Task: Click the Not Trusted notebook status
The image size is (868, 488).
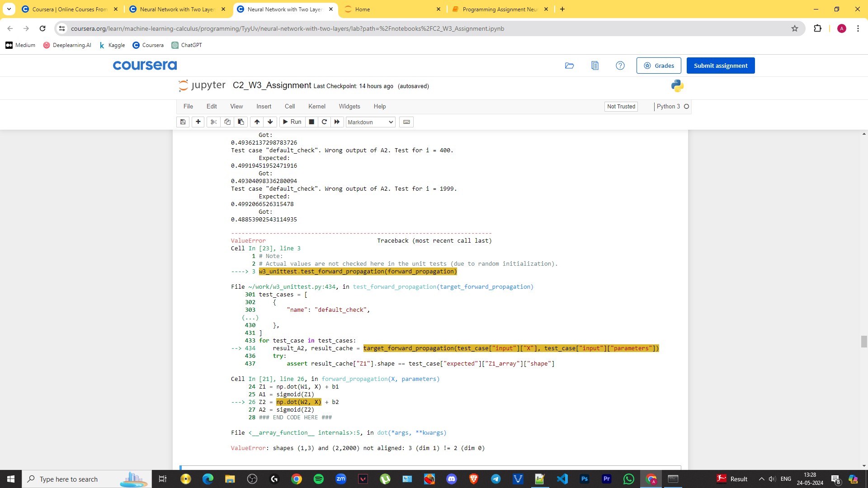Action: [621, 107]
